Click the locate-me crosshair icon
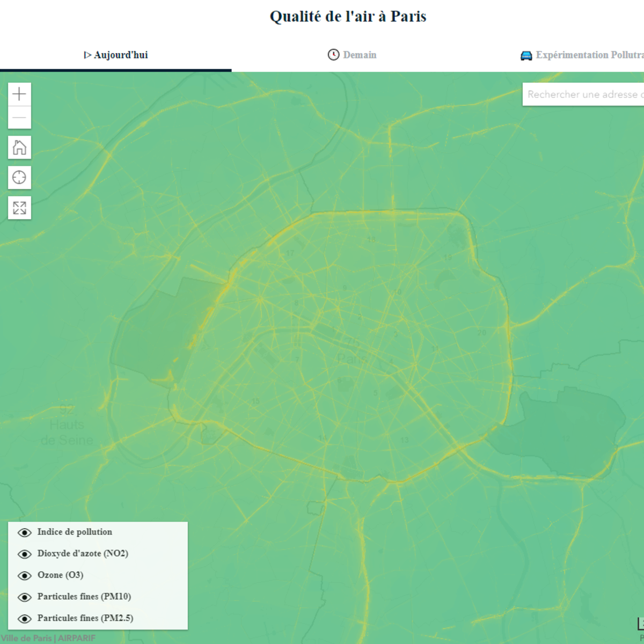 click(x=19, y=177)
